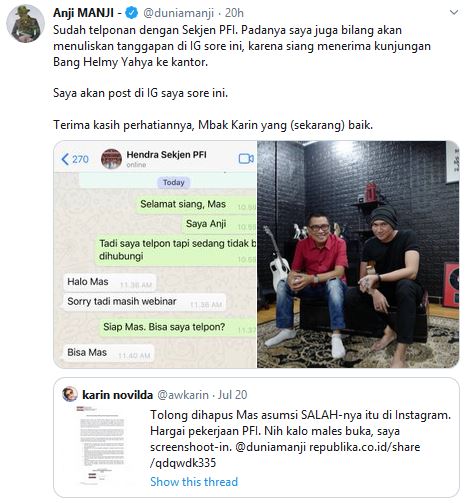Image resolution: width=468 pixels, height=503 pixels.
Task: Open the photo of two men sitting
Action: pyautogui.click(x=358, y=254)
